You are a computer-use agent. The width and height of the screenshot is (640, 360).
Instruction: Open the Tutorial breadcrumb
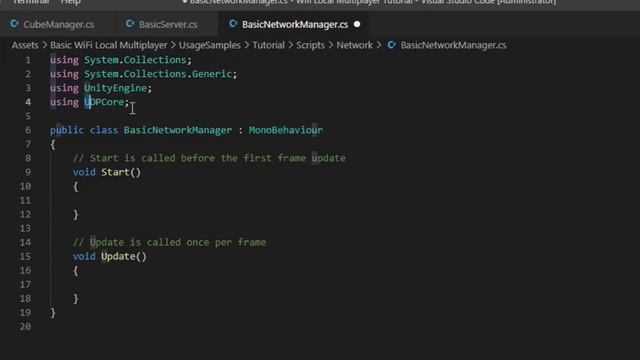pyautogui.click(x=268, y=45)
